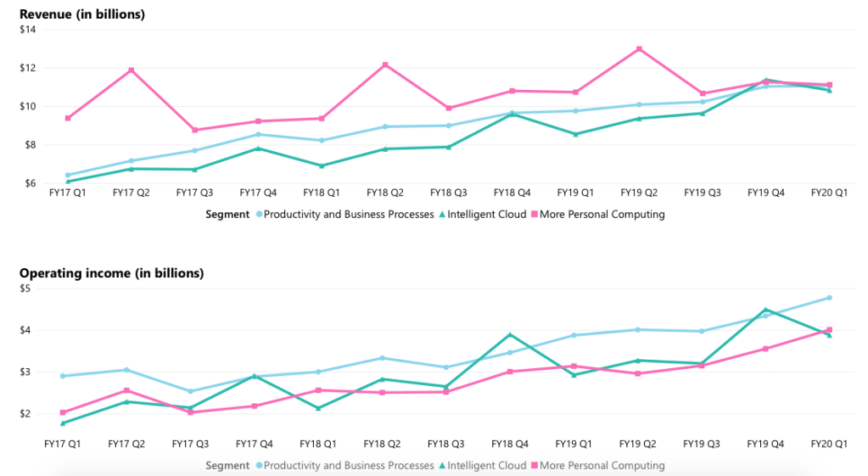
Task: Click More Personal Computing square marker in revenue legend
Action: tap(534, 215)
